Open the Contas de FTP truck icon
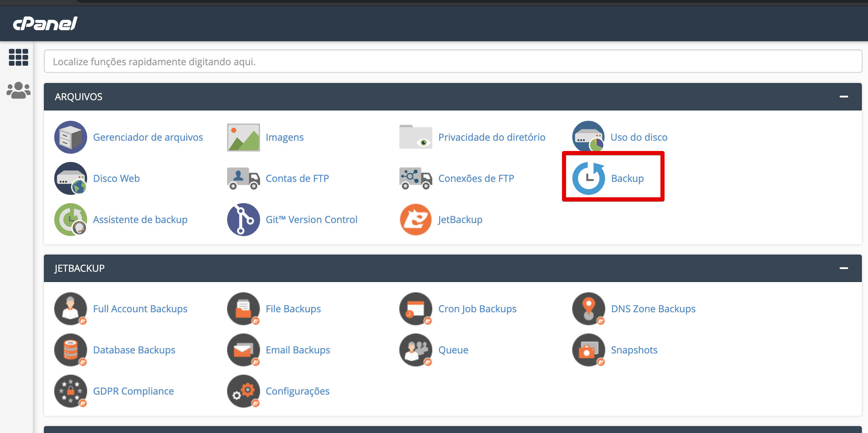 coord(243,178)
